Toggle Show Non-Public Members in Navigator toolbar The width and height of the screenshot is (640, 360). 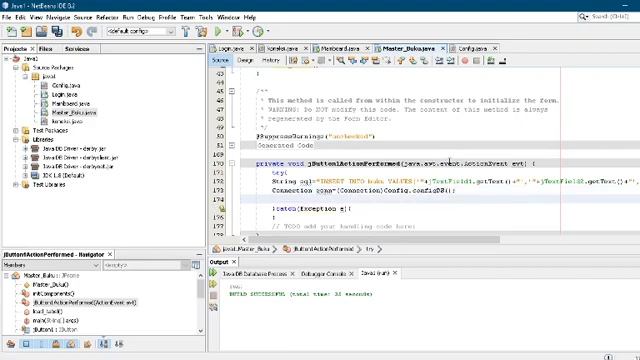[56, 344]
